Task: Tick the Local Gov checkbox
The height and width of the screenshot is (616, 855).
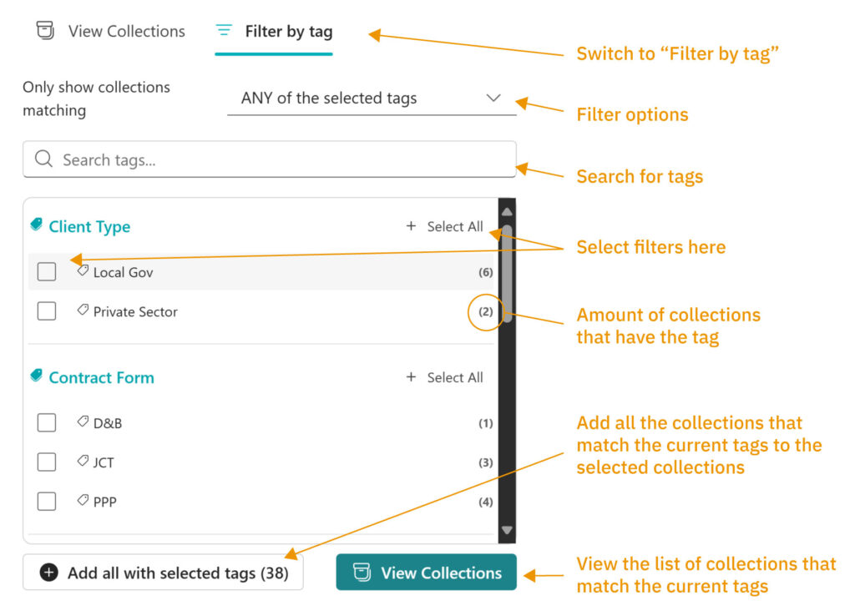Action: coord(47,272)
